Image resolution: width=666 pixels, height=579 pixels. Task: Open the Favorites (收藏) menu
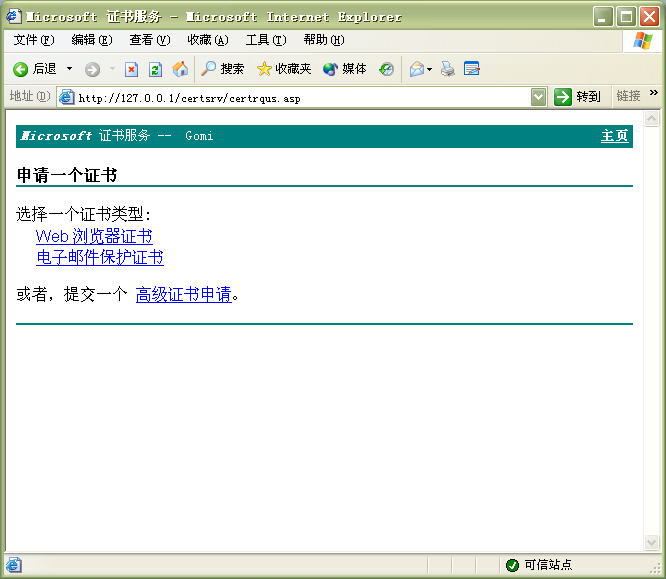pos(208,40)
